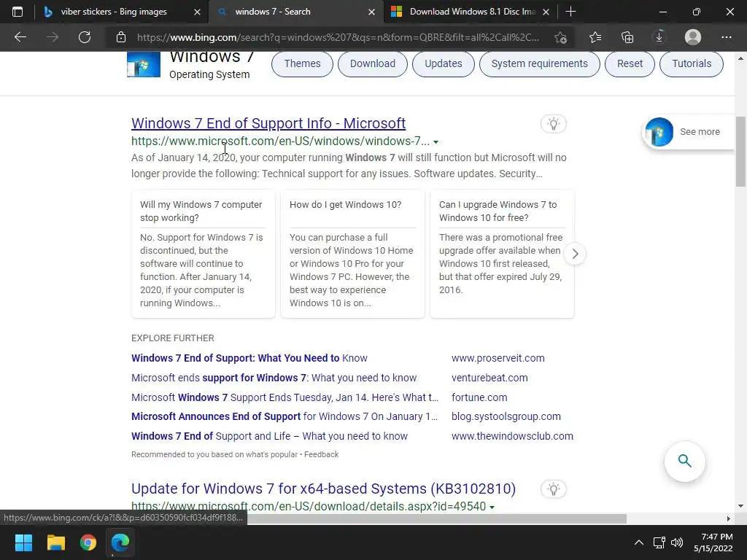Viewport: 747px width, 560px height.
Task: Click the Microsoft Edge taskbar icon
Action: [120, 542]
